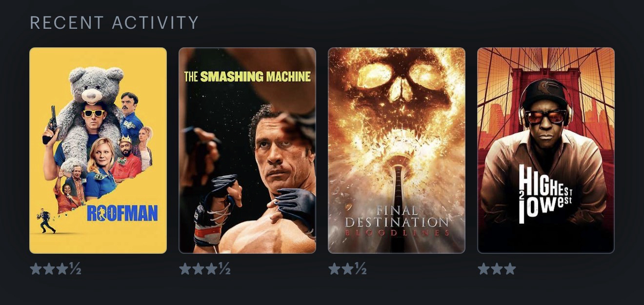
Task: Click the half-star icon under The Smashing Machine
Action: coord(224,269)
